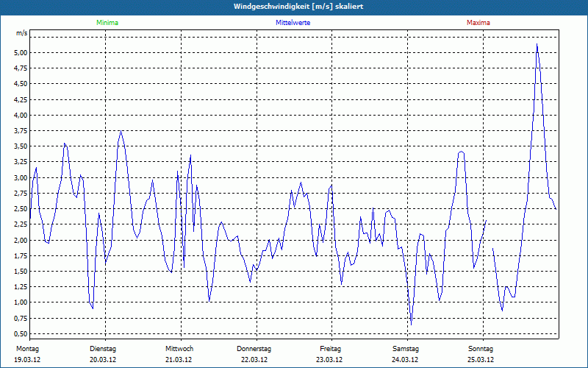Click the 24.03.12 date label
Screen dimensions: 588x368
405,360
